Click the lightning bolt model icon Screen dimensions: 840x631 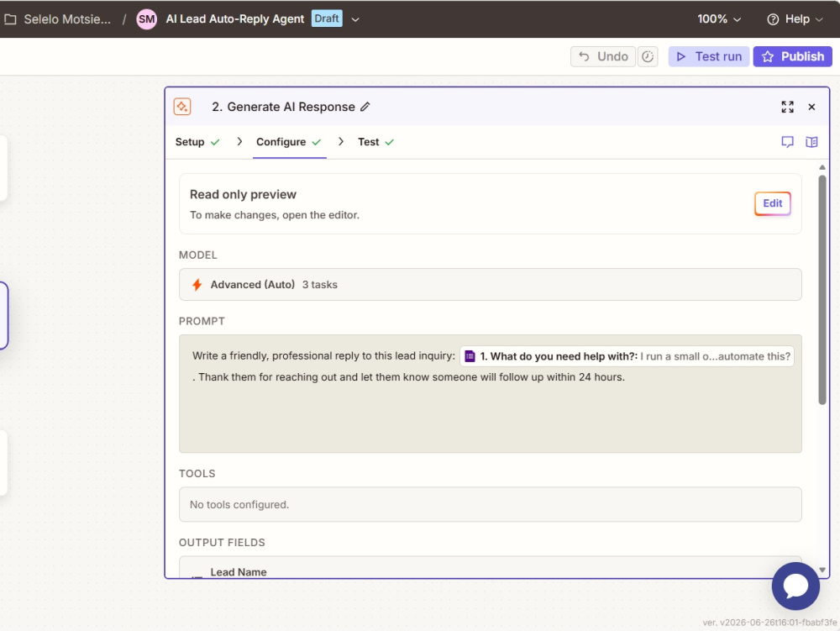[x=197, y=285]
